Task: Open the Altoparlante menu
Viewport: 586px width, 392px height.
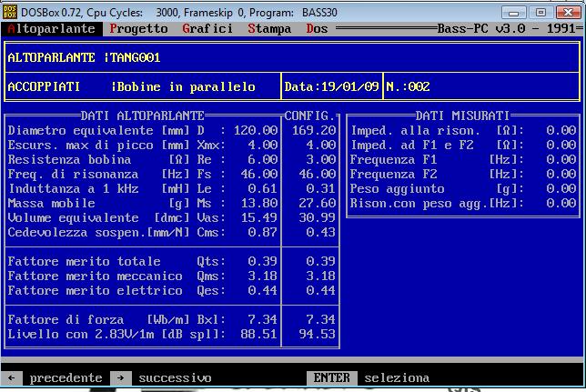Action: (x=51, y=29)
